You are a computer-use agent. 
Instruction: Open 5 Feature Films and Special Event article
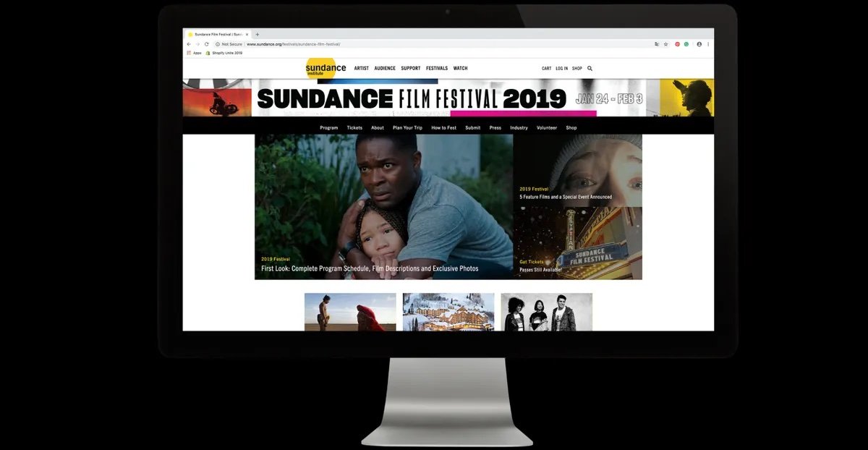click(x=566, y=197)
